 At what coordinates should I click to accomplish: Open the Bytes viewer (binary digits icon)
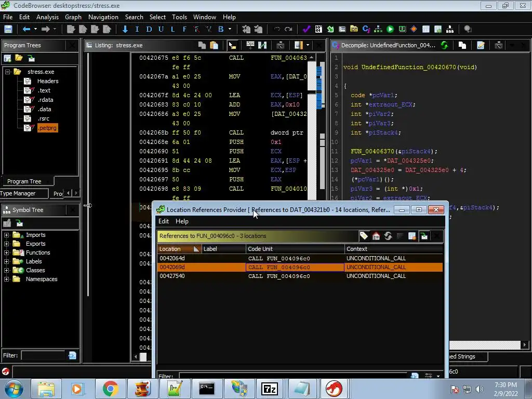(x=318, y=29)
